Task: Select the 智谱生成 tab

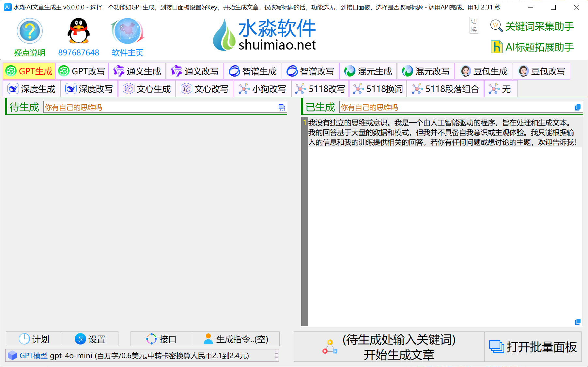Action: pyautogui.click(x=253, y=71)
